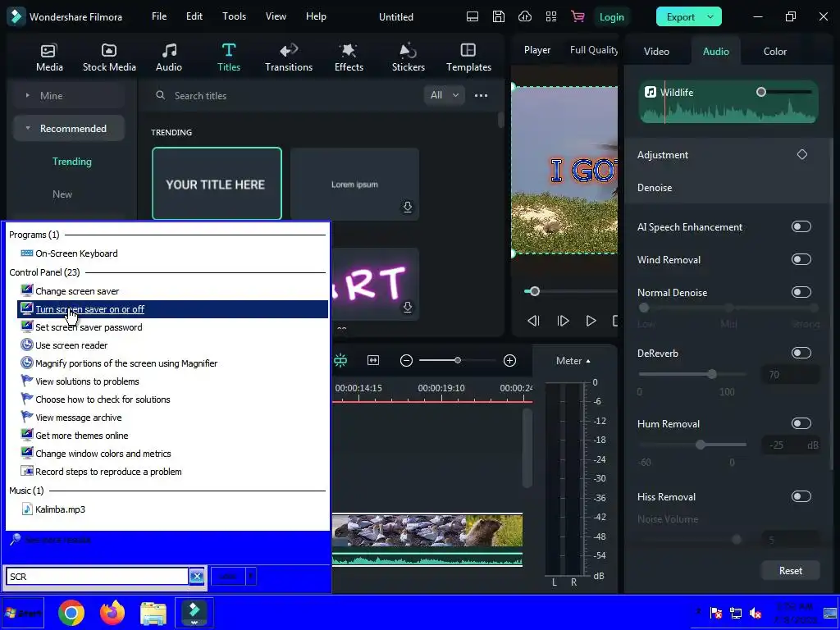840x630 pixels.
Task: Open the Export dropdown arrow
Action: coord(710,16)
